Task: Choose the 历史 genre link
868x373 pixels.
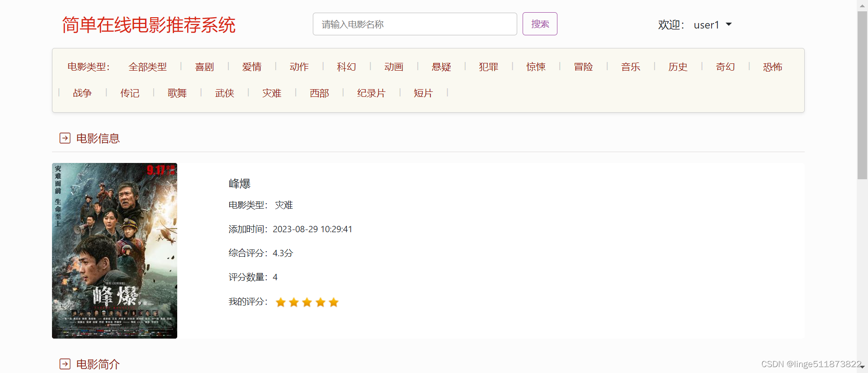Action: point(678,67)
